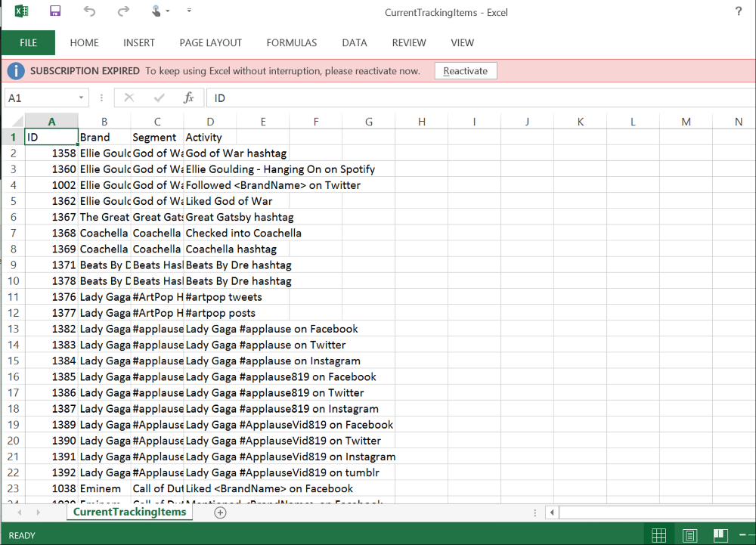Click the Reactivate button
Image resolution: width=756 pixels, height=545 pixels.
(x=465, y=71)
